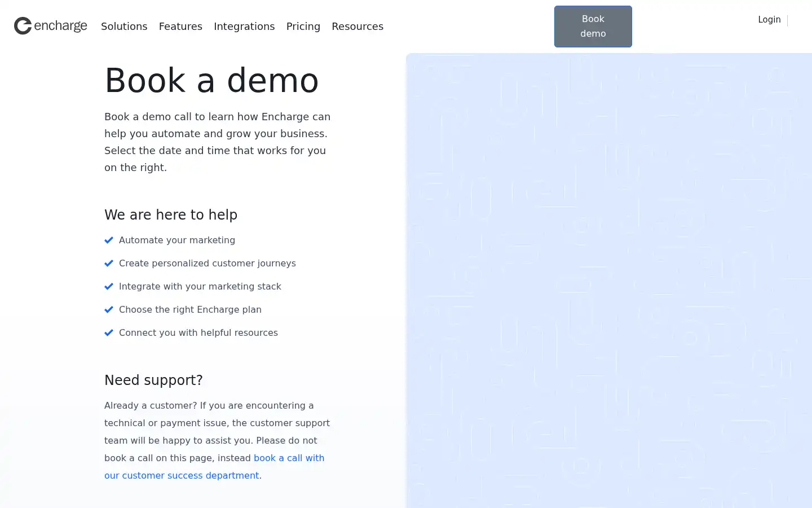Click the checkmark beside Choose the right Encharge plan
The image size is (812, 508).
109,310
